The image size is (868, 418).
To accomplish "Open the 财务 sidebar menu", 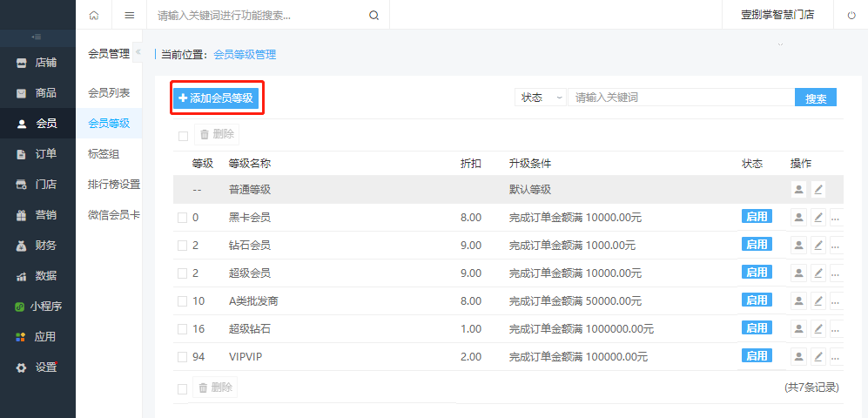I will tap(37, 246).
